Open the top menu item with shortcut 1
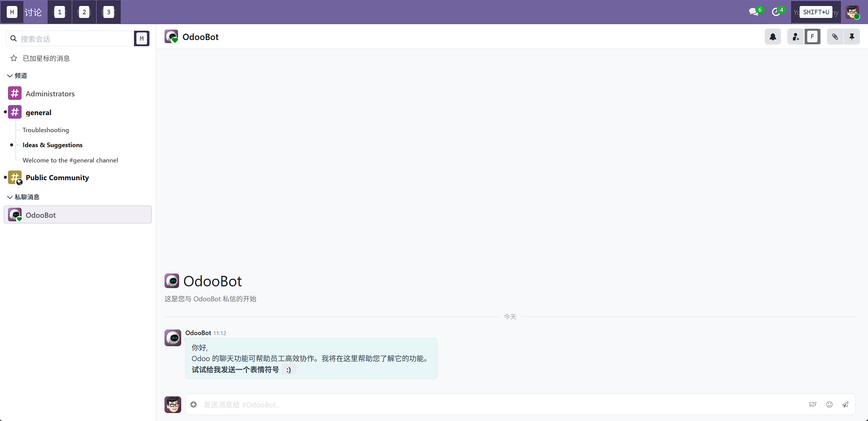This screenshot has width=868, height=421. (60, 12)
